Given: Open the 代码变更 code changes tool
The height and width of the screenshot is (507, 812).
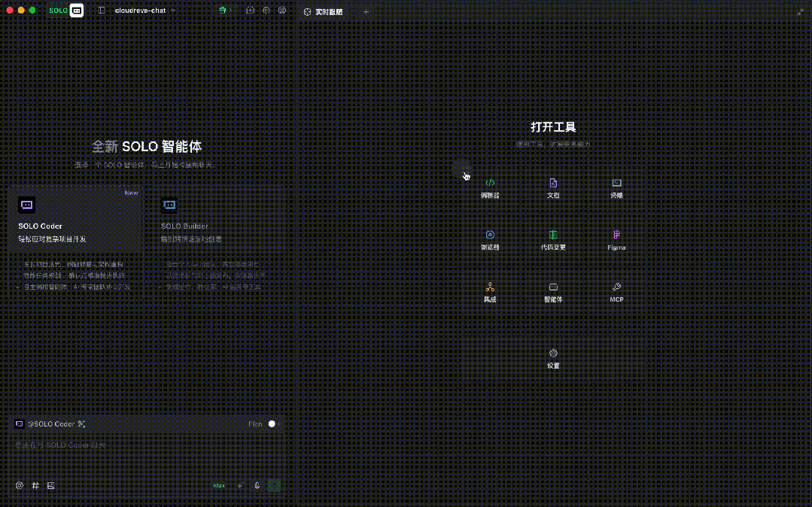Looking at the screenshot, I should (x=553, y=240).
